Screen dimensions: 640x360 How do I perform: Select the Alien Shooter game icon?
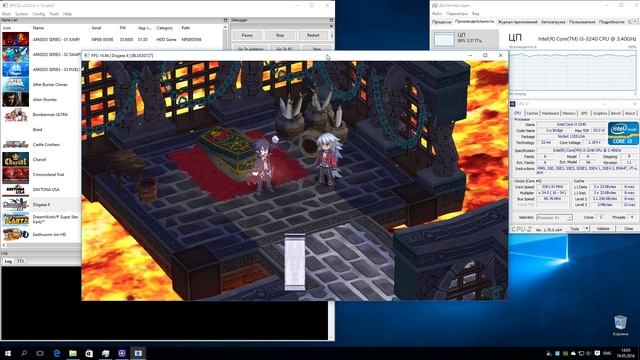tap(16, 99)
